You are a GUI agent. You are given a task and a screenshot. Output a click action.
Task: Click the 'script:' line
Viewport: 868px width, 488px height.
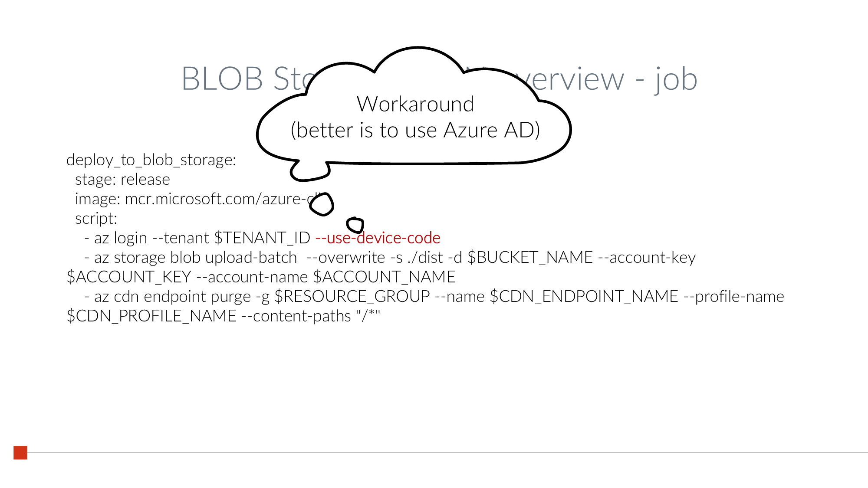click(96, 219)
